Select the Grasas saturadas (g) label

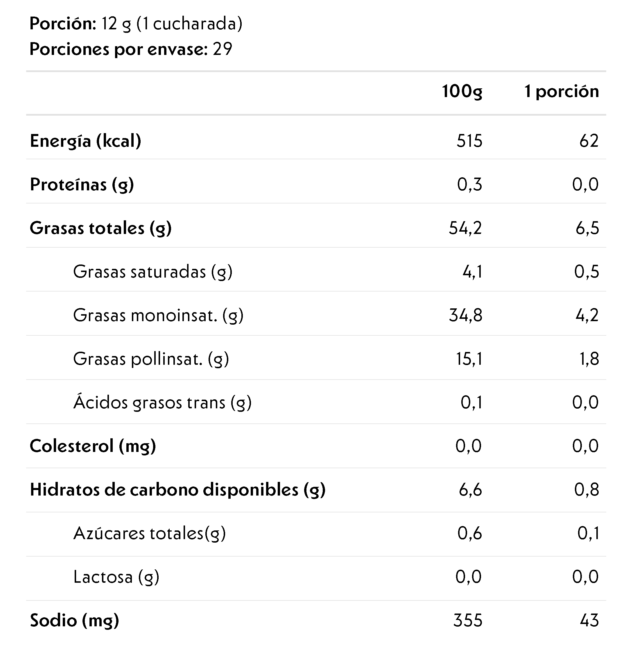(x=153, y=272)
